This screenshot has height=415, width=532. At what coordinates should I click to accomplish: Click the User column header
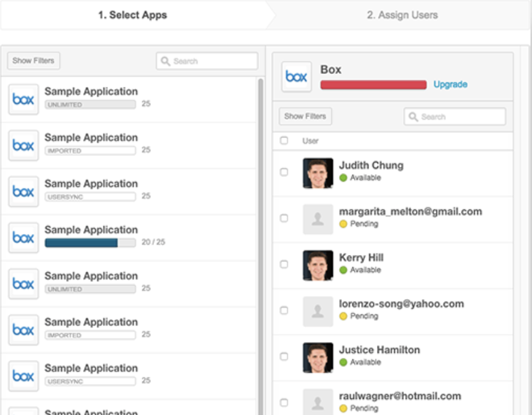(x=310, y=141)
